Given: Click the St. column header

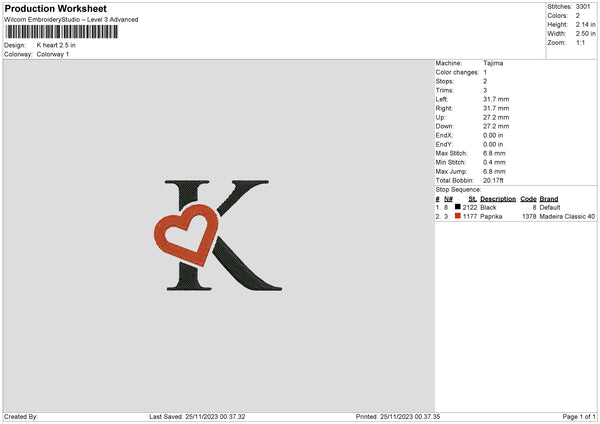Looking at the screenshot, I should point(473,199).
